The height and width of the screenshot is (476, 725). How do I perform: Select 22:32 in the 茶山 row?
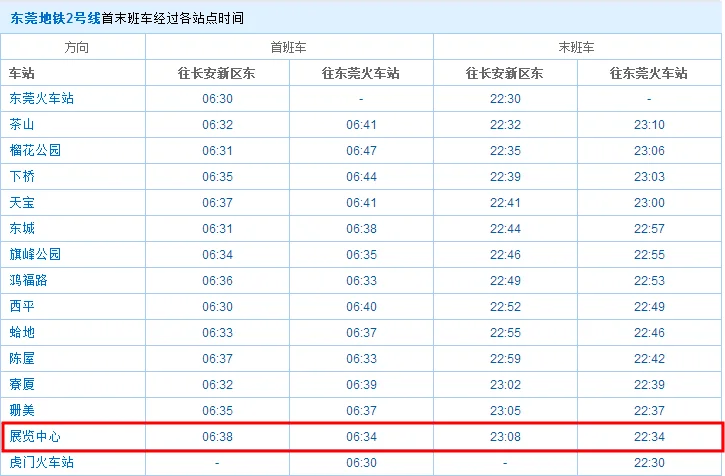coord(505,124)
